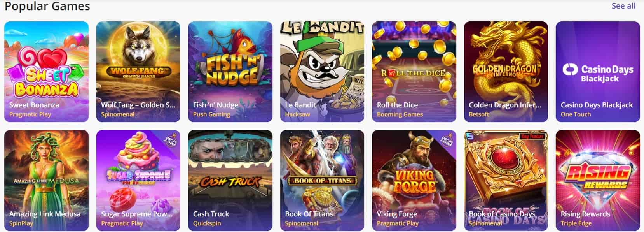
Task: Play Viking Forge by Pragmatic Play
Action: pos(414,181)
